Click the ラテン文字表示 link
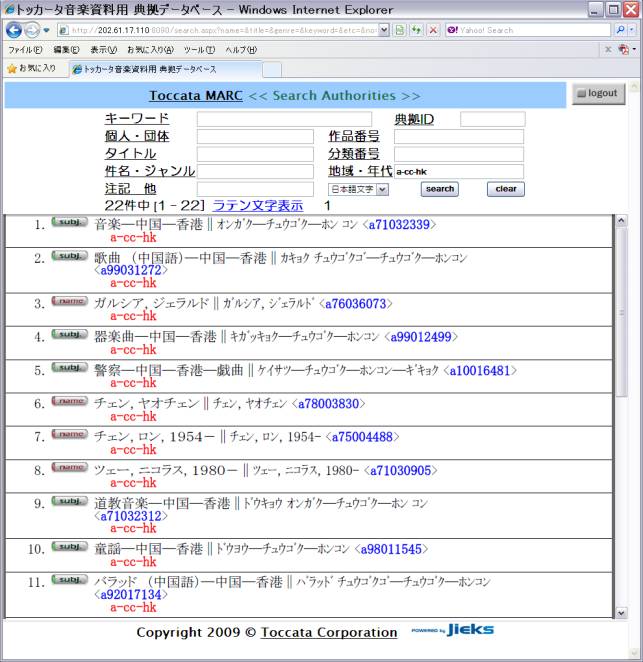Image resolution: width=643 pixels, height=662 pixels. (x=258, y=206)
